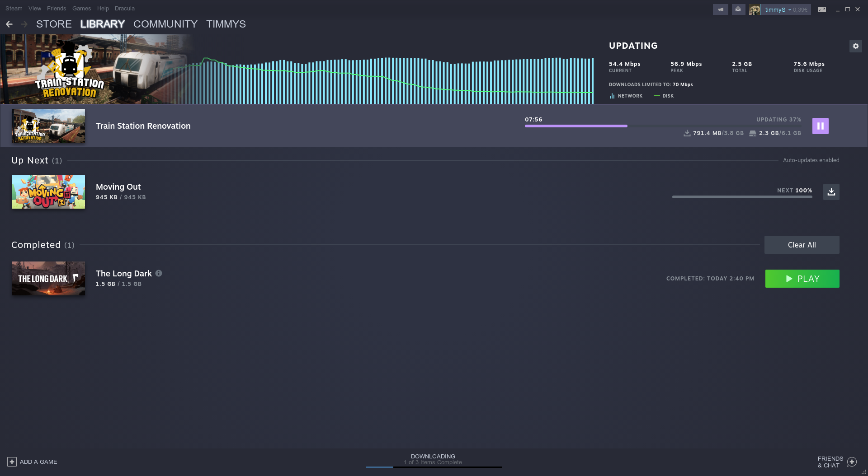Screen dimensions: 868x476
Task: Pause the Train Station Renovation update
Action: [x=820, y=126]
